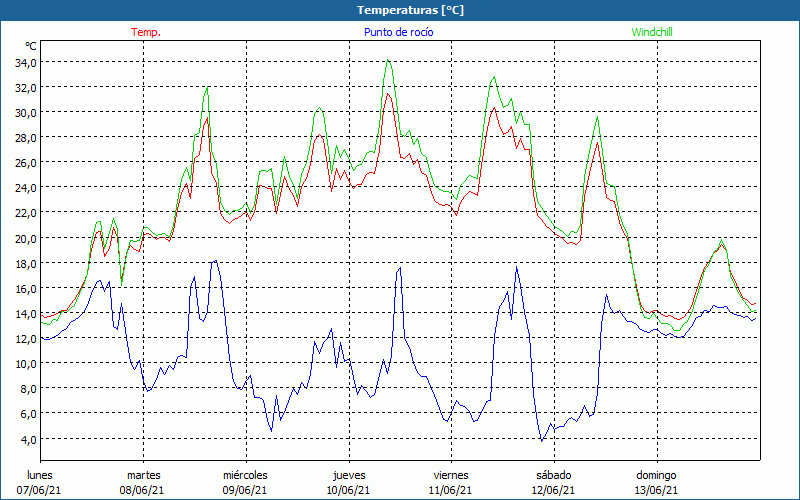800x500 pixels.
Task: Click the '10,0' y-axis value
Action: (x=26, y=363)
